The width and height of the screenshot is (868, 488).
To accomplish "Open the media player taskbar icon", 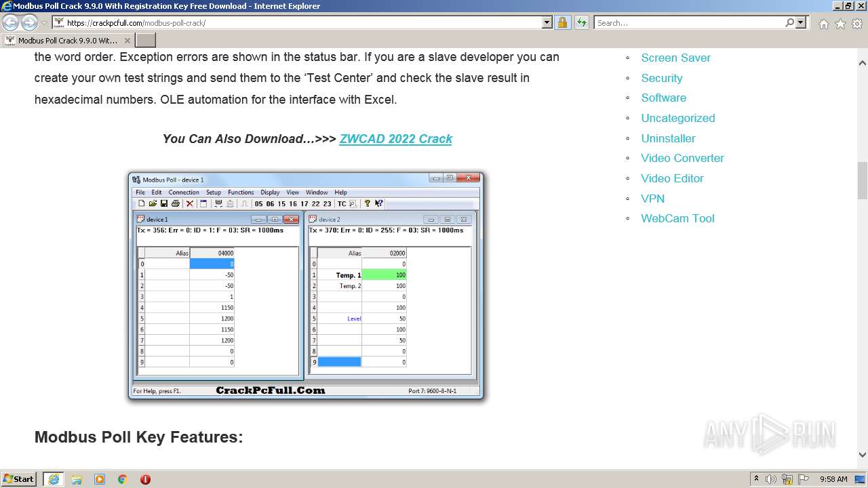I will [x=100, y=479].
